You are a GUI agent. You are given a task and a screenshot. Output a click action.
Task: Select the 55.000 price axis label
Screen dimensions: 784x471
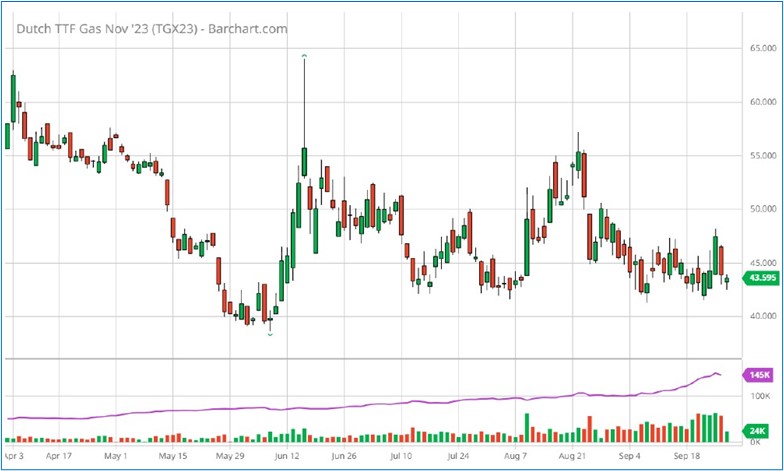pos(762,156)
